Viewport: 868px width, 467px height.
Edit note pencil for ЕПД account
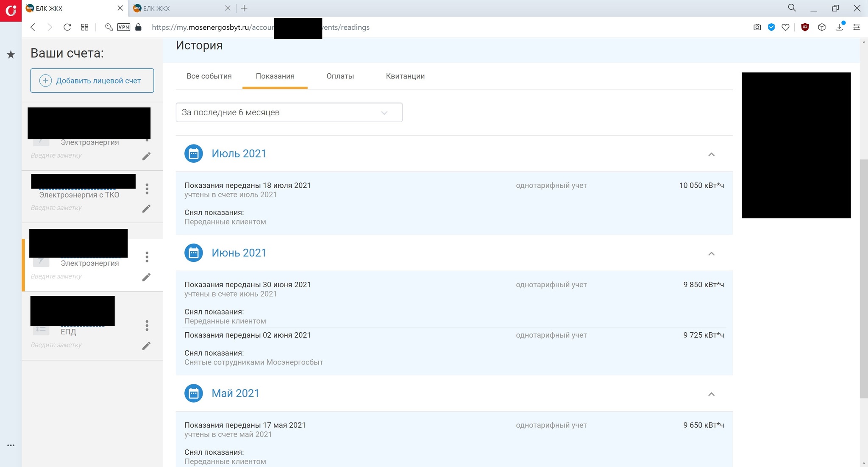tap(146, 346)
